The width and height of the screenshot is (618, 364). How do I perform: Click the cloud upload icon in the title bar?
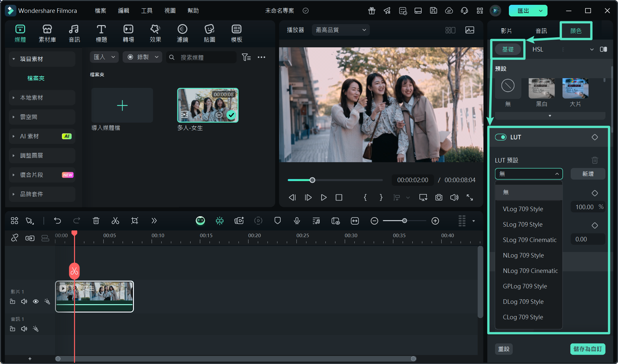coord(449,11)
